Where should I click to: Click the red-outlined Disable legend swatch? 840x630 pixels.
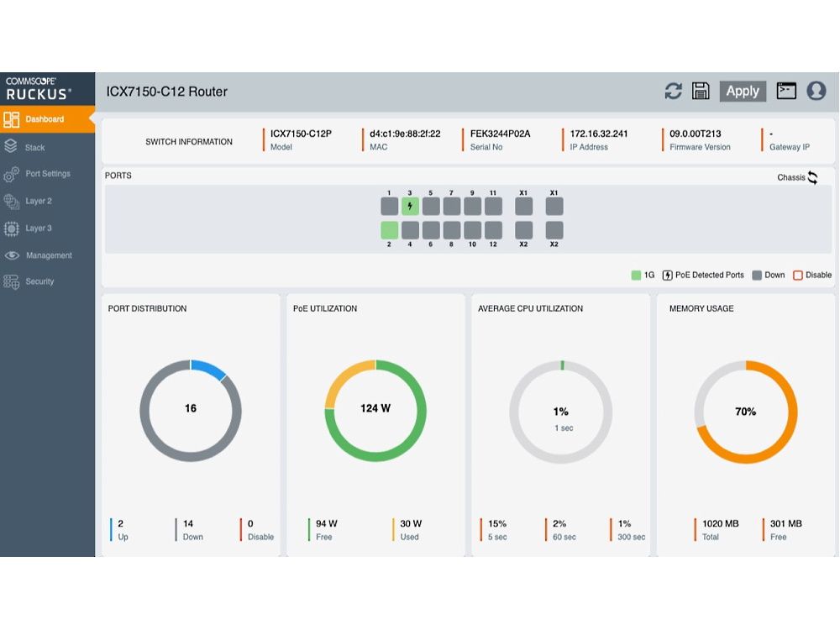[798, 276]
